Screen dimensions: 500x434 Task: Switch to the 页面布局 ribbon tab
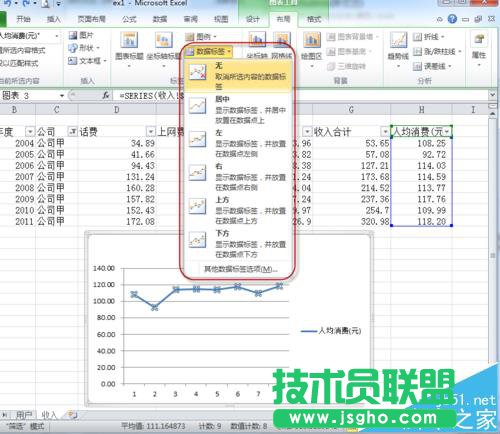tap(92, 19)
